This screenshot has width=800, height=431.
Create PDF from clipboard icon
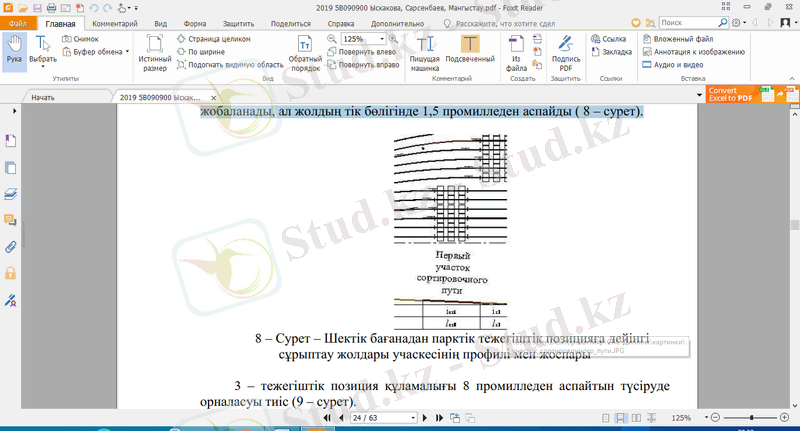537,65
